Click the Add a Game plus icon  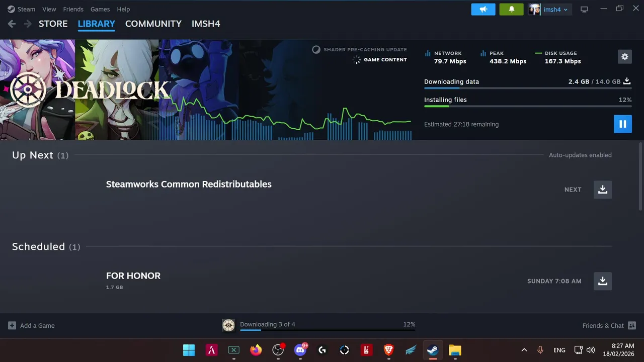12,325
